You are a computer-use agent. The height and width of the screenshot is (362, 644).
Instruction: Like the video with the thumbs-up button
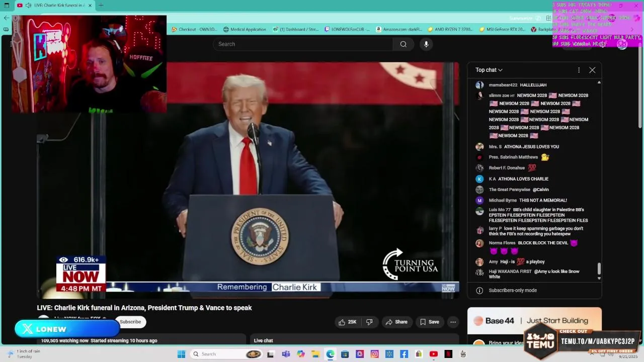pyautogui.click(x=348, y=322)
